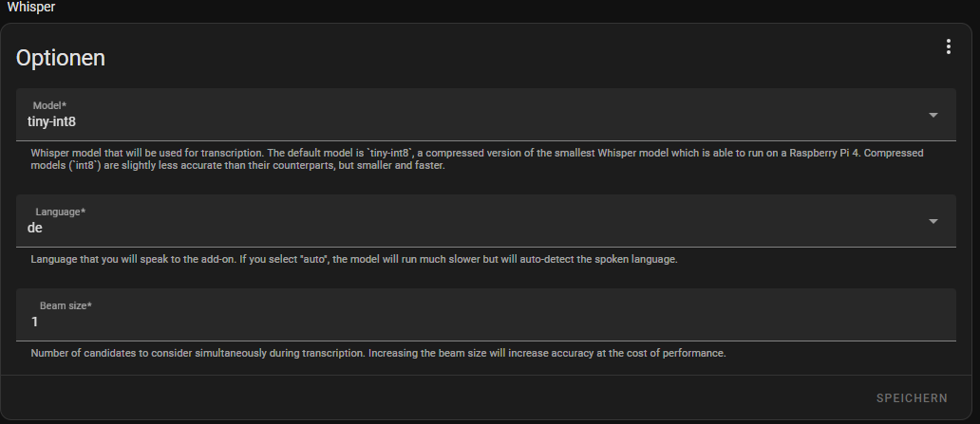Screen dimensions: 980x424
Task: Expand the Language dropdown arrow
Action: coord(933,221)
